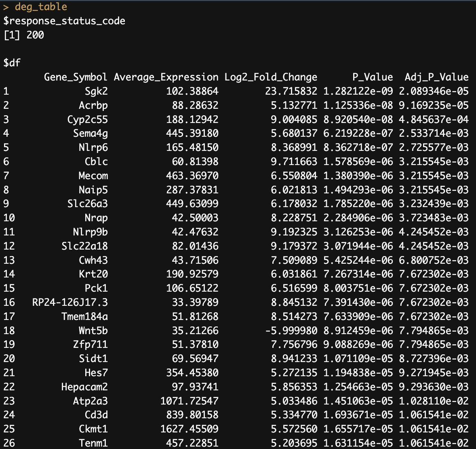Click adjusted P value 1.028110e-02
The image size is (476, 449).
click(x=434, y=401)
